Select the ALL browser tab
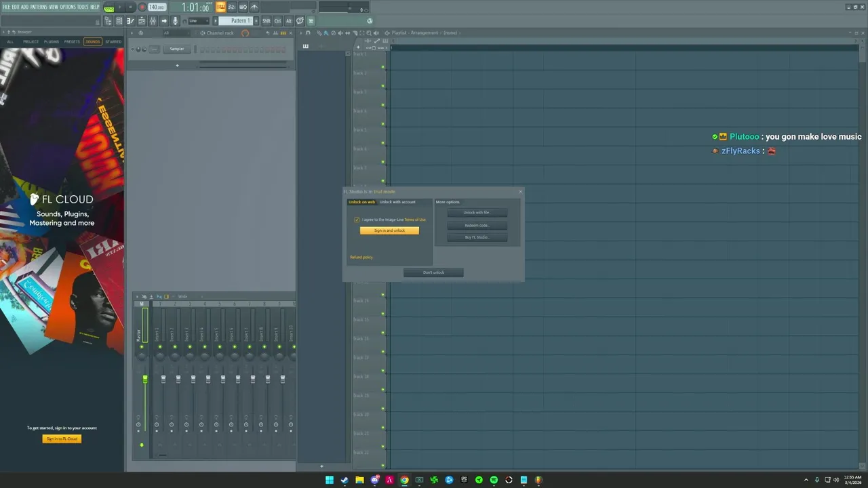The image size is (868, 488). (x=10, y=41)
